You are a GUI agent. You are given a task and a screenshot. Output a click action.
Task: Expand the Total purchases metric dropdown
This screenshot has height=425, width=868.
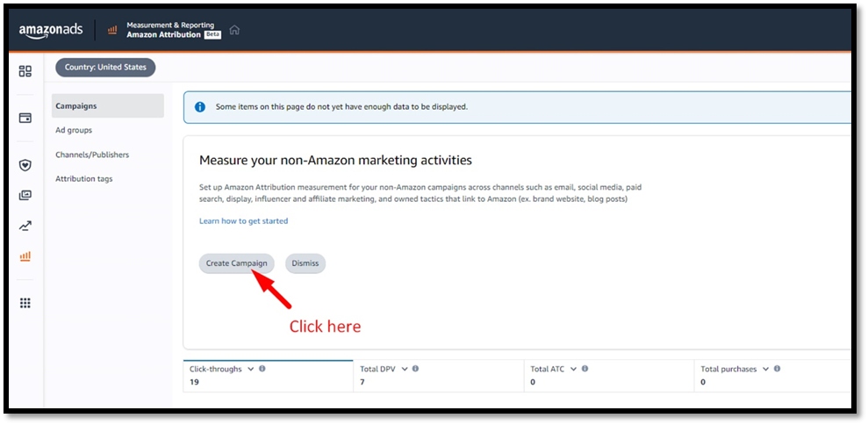coord(766,369)
